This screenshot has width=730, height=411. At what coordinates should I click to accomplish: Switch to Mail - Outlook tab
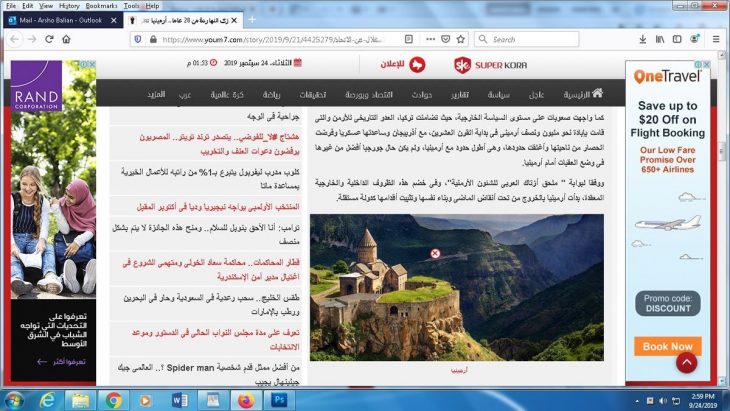click(x=62, y=20)
